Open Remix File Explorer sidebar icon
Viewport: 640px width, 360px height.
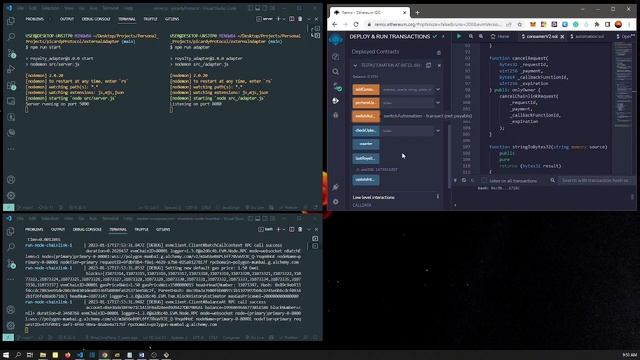point(336,56)
